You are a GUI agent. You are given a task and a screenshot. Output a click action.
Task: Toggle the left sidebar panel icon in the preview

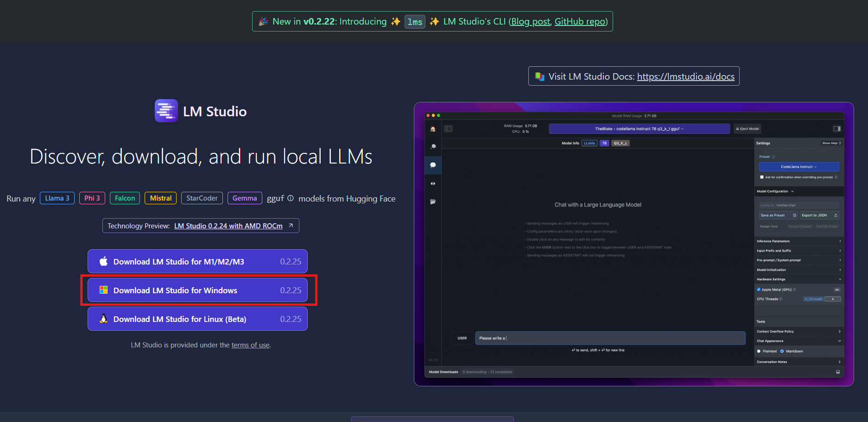[448, 129]
